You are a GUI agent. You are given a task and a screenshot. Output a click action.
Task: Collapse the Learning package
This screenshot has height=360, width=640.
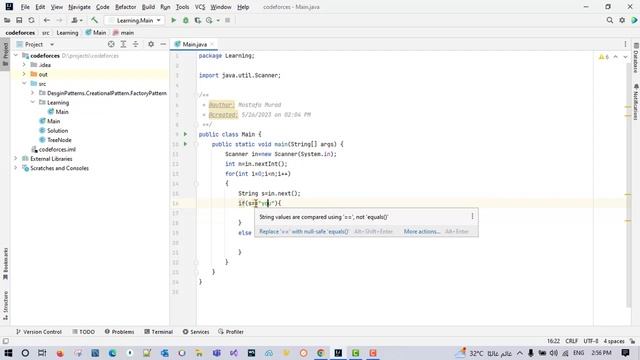point(33,102)
